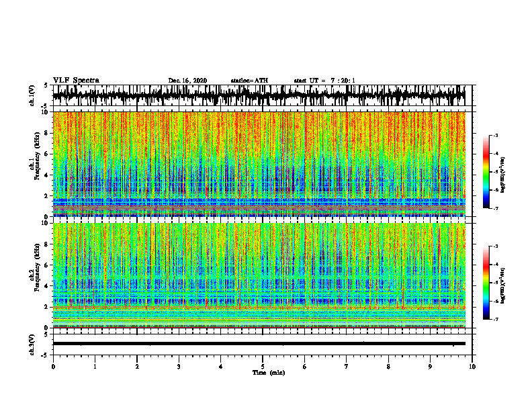Click time axis tick label "0"
532x411 pixels.
tap(53, 367)
